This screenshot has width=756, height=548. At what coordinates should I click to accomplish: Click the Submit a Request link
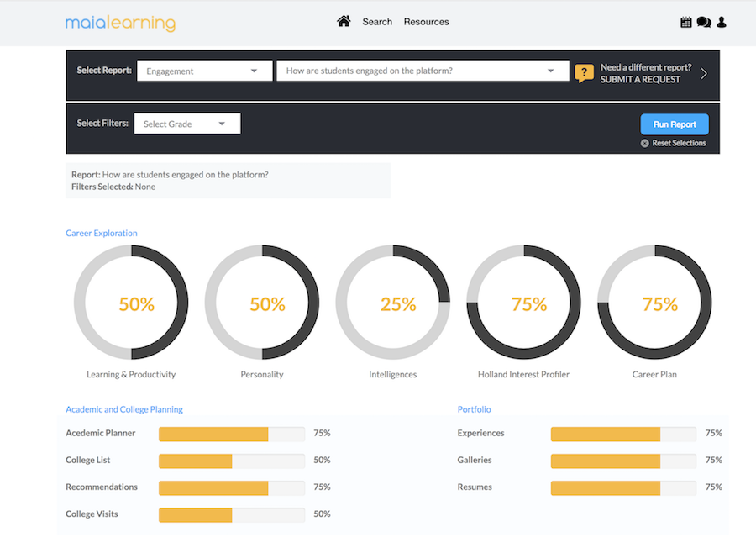[x=640, y=79]
